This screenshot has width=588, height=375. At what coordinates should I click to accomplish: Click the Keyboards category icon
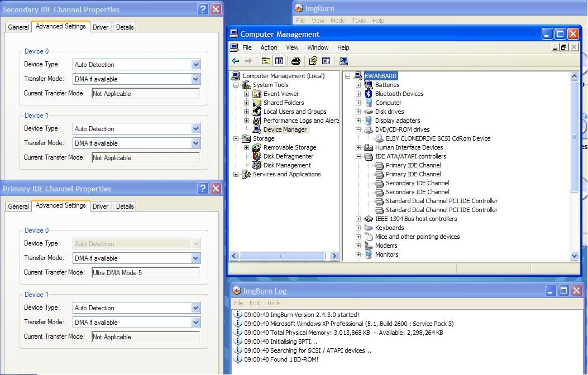[x=369, y=228]
